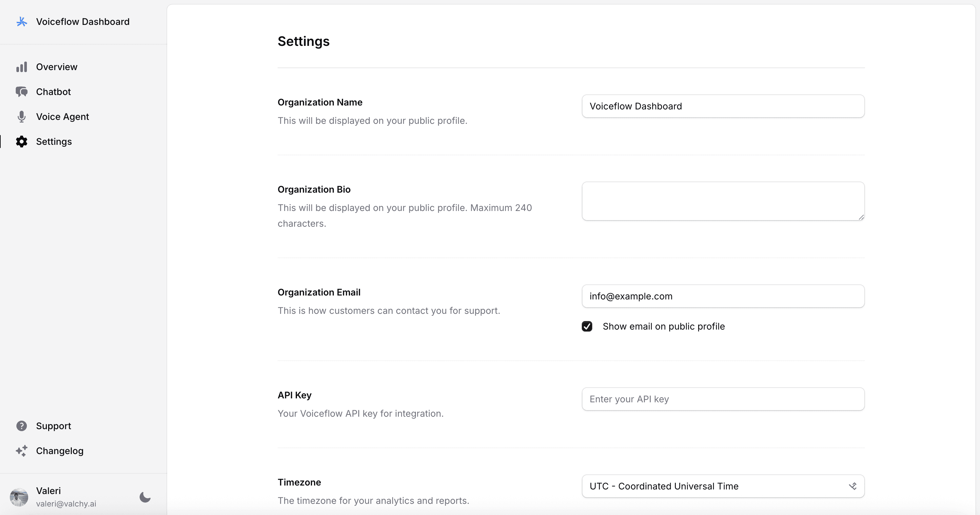Click the Changelog sparkles icon
The image size is (980, 515).
[x=22, y=451]
